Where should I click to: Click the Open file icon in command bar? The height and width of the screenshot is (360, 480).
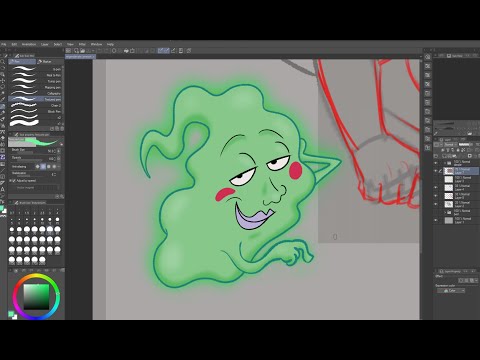[82, 51]
